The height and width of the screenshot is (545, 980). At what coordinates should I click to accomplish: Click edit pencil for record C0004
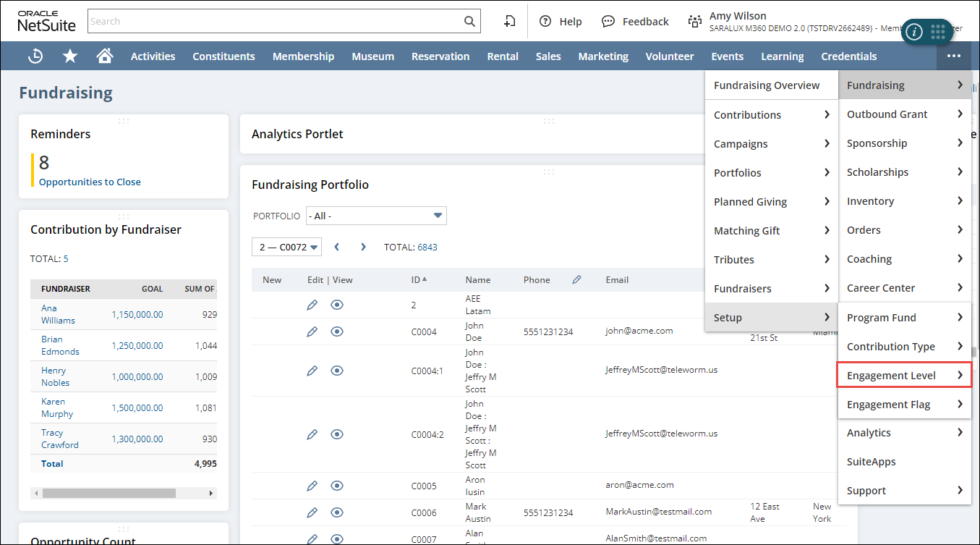(x=312, y=331)
